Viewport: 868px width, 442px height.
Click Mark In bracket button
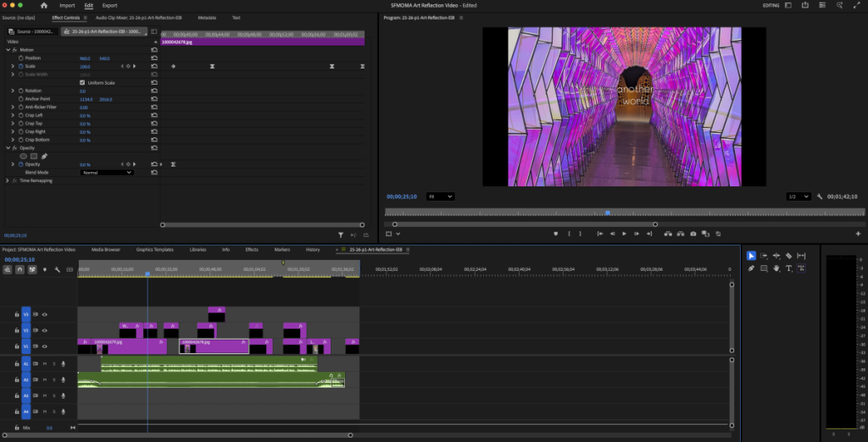(569, 234)
